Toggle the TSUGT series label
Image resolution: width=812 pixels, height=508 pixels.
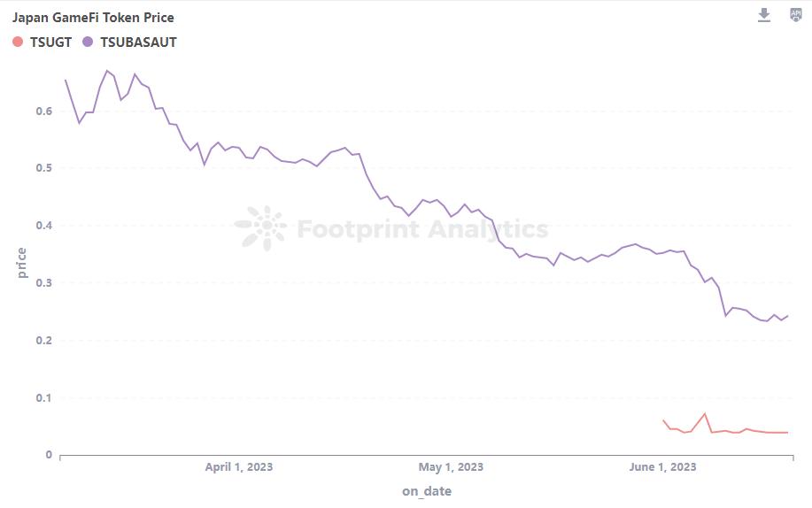pos(50,42)
